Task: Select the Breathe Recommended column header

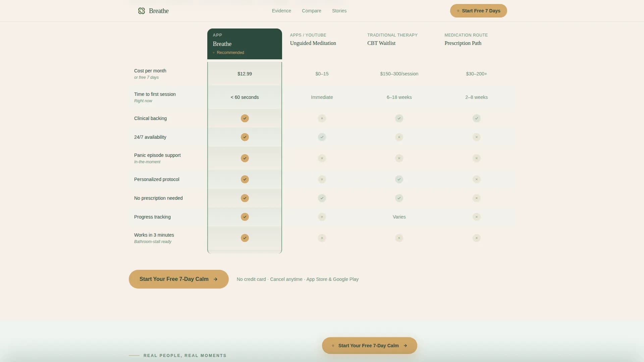Action: 245,44
